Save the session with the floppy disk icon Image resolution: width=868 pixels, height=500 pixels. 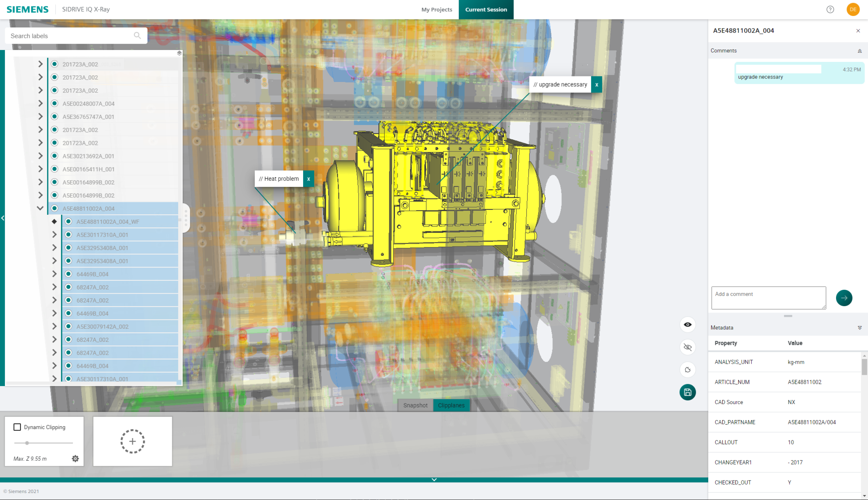687,392
